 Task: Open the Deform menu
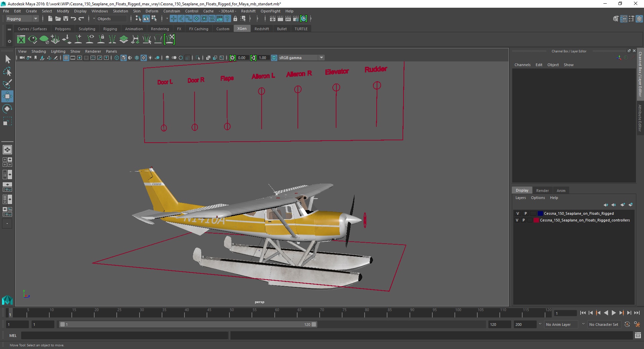152,11
